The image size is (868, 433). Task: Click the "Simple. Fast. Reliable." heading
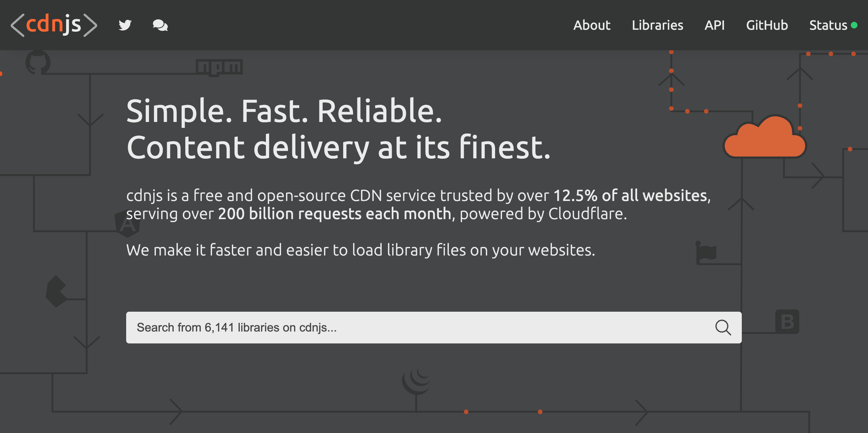pyautogui.click(x=284, y=111)
